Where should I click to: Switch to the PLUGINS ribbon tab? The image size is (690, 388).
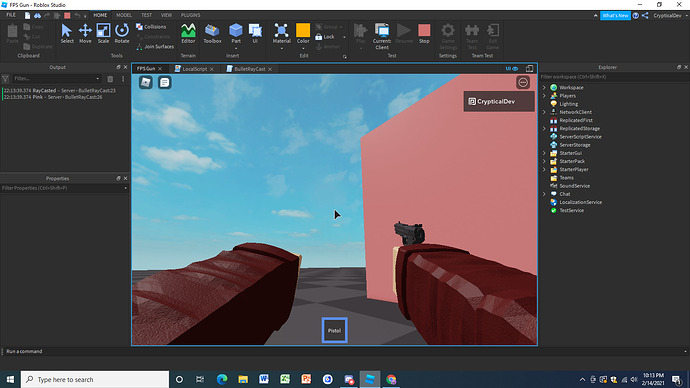191,15
